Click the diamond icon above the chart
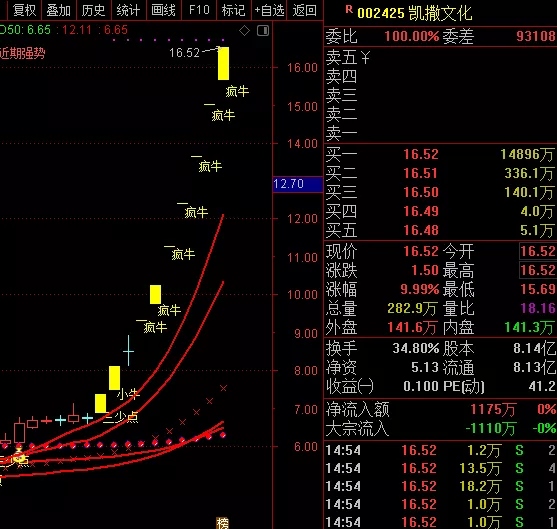 pos(244,31)
